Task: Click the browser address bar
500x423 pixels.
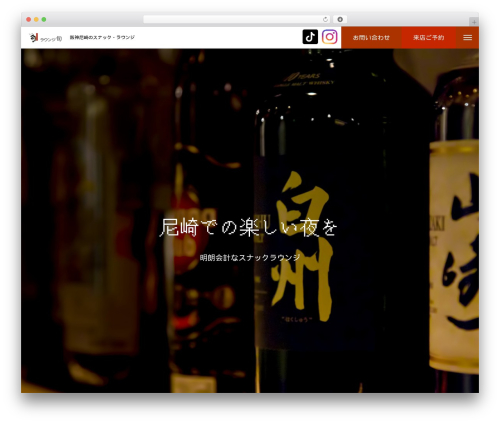Action: pos(237,19)
